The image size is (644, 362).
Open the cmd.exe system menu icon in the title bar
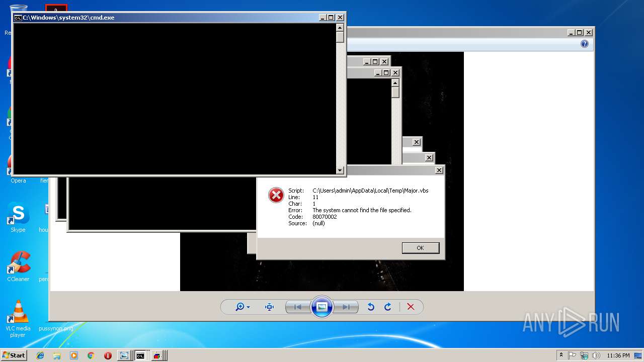click(x=18, y=18)
